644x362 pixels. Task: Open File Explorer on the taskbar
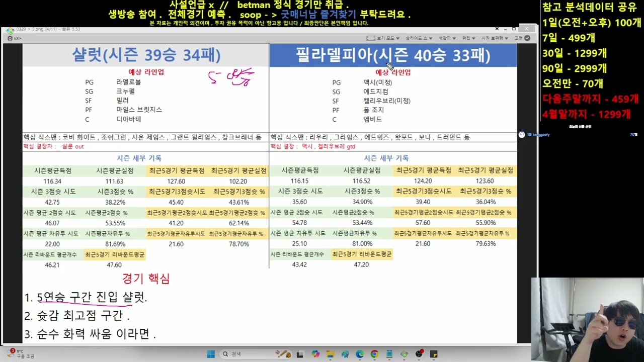331,354
